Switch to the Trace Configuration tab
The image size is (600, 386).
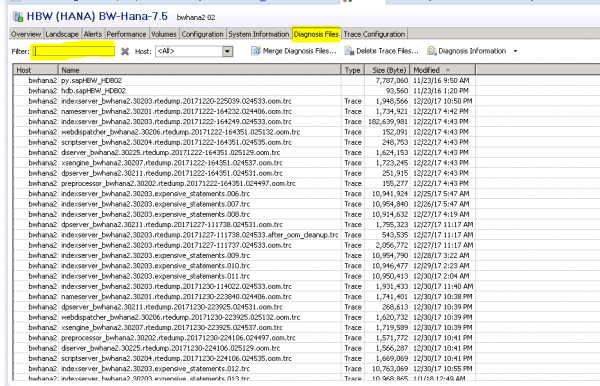pos(374,34)
